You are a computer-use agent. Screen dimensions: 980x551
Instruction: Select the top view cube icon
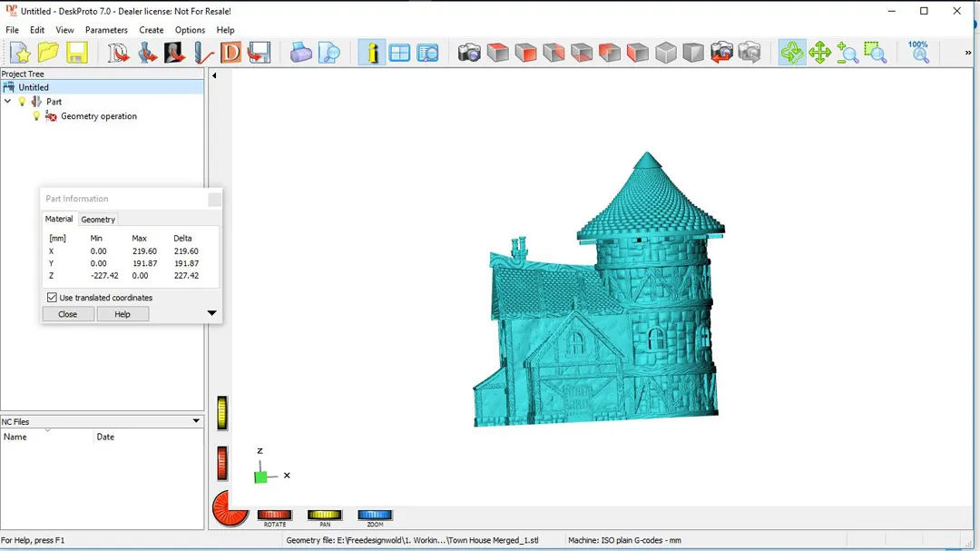[497, 53]
